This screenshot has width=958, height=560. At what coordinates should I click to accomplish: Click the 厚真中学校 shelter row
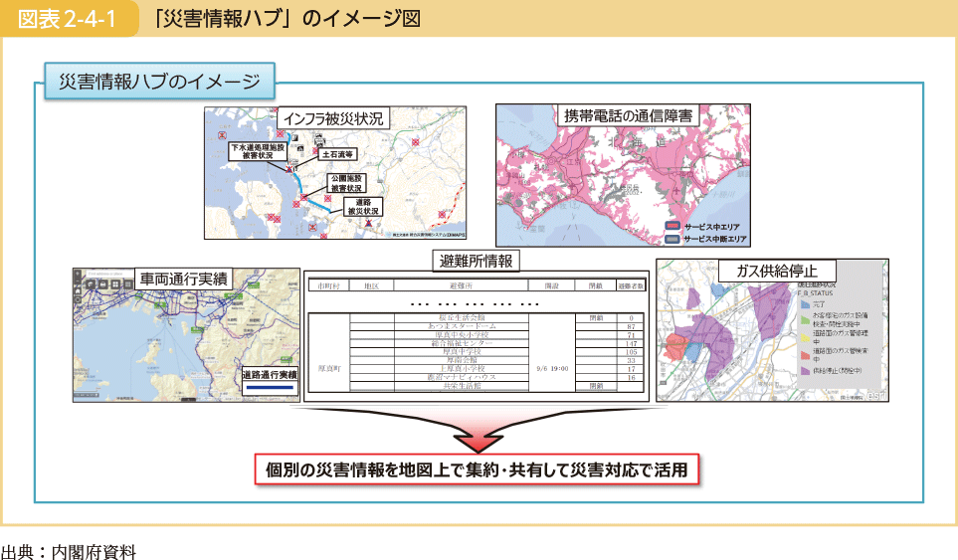462,352
